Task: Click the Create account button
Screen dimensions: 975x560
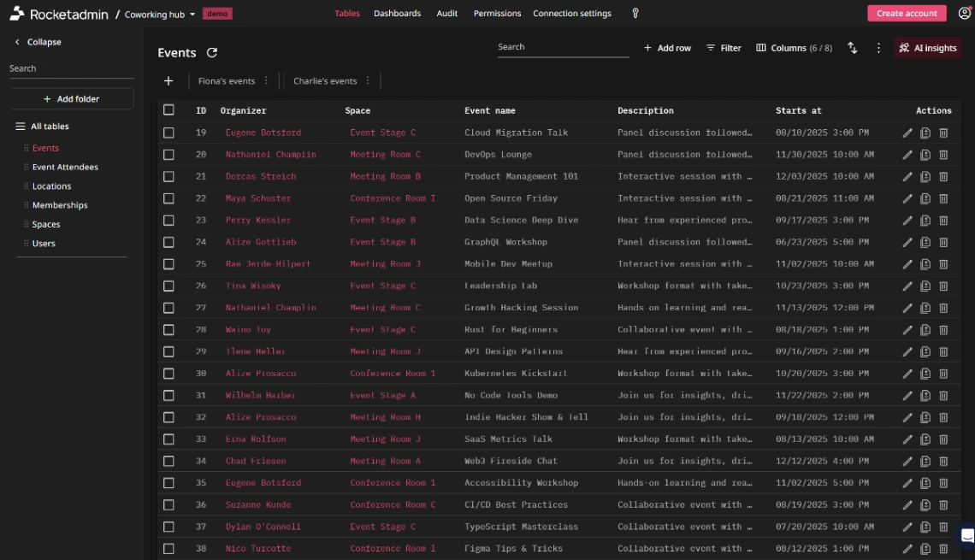Action: [907, 13]
